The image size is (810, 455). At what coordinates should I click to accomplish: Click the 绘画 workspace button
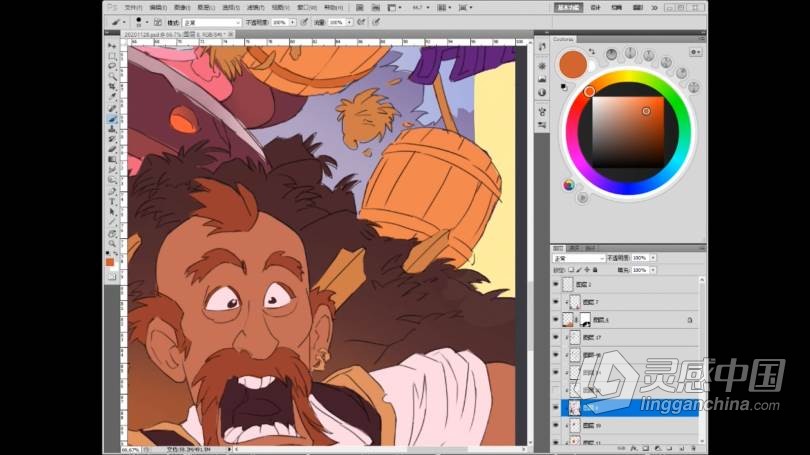[617, 8]
